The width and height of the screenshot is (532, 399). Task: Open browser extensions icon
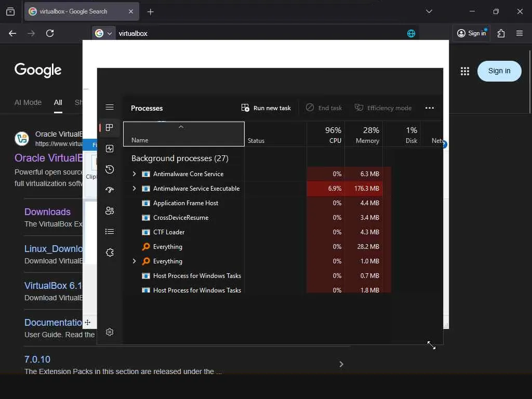point(501,33)
